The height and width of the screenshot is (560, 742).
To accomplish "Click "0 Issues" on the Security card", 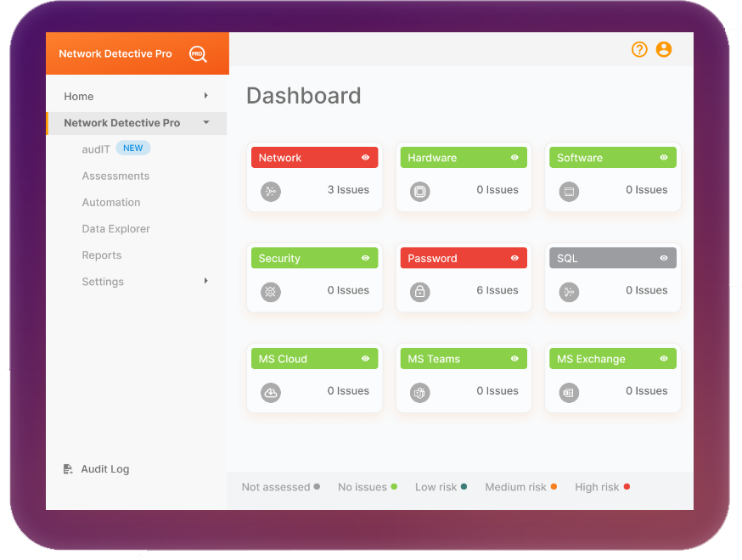I will point(348,290).
